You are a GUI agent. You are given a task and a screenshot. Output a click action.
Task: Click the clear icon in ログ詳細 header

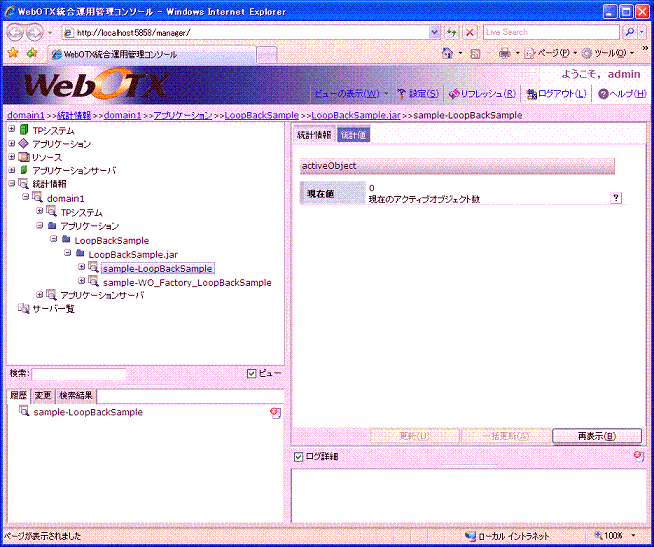pos(638,456)
